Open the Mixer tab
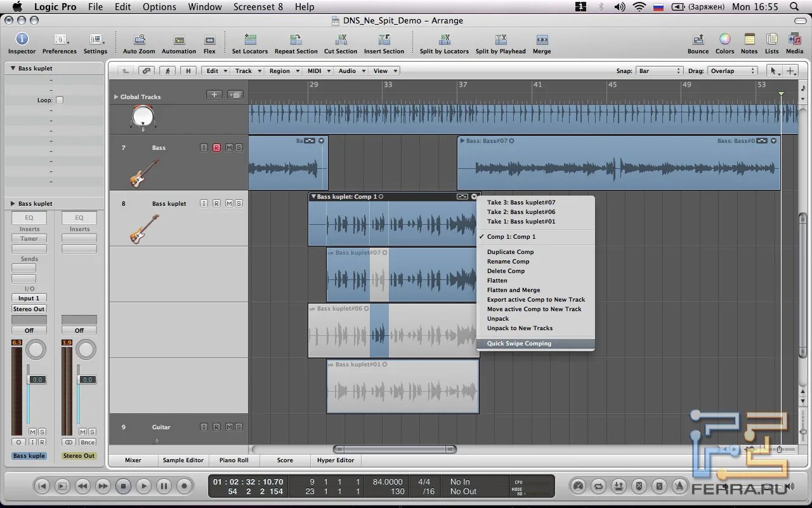 tap(133, 460)
